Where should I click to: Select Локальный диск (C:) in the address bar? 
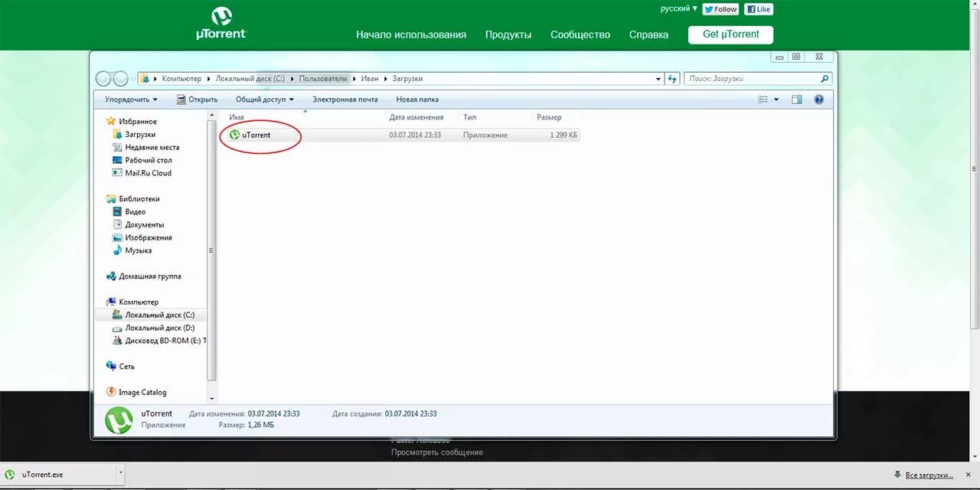pos(250,78)
